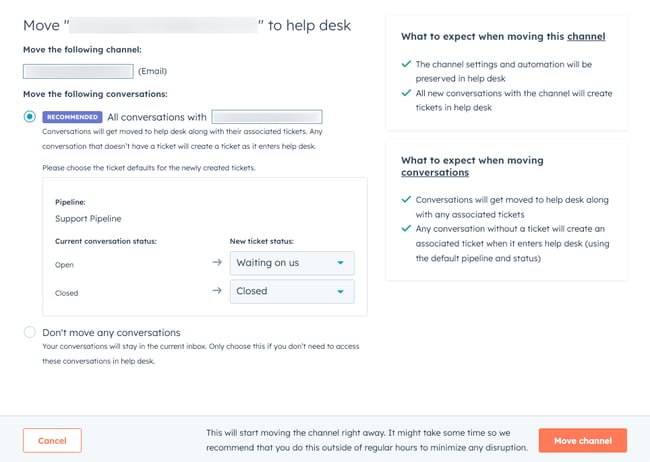Click the Support Pipeline text
Screen dimensions: 650x462
coord(87,217)
